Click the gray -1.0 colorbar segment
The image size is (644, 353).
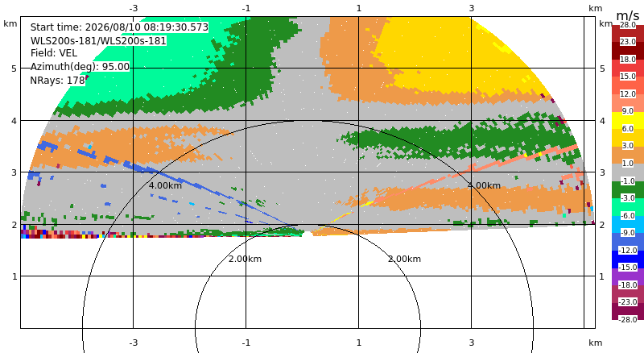click(x=628, y=172)
